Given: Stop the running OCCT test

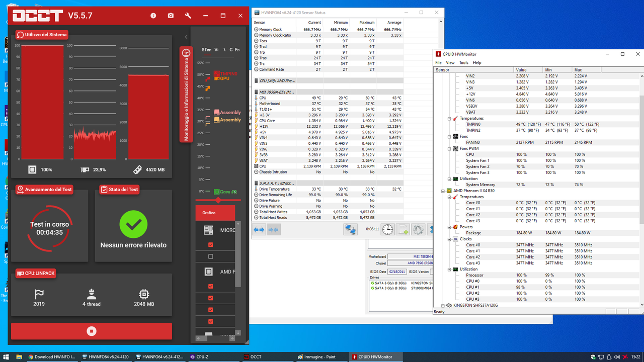Looking at the screenshot, I should [92, 331].
